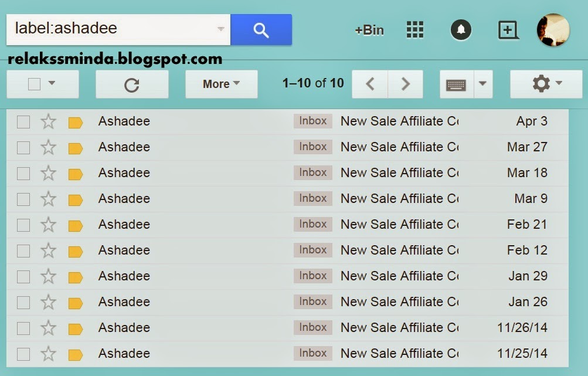Click importance marker on Apr 3 email
Viewport: 588px width, 376px height.
tap(76, 123)
